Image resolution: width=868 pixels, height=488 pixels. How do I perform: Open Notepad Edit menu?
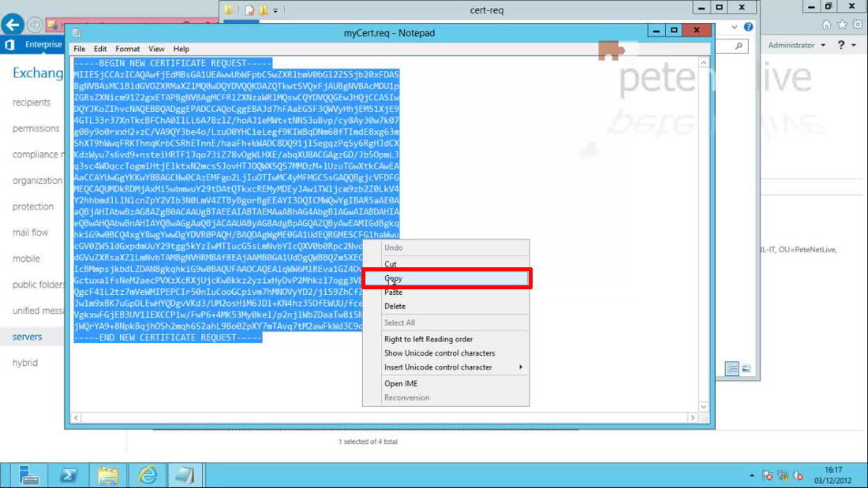(x=100, y=49)
